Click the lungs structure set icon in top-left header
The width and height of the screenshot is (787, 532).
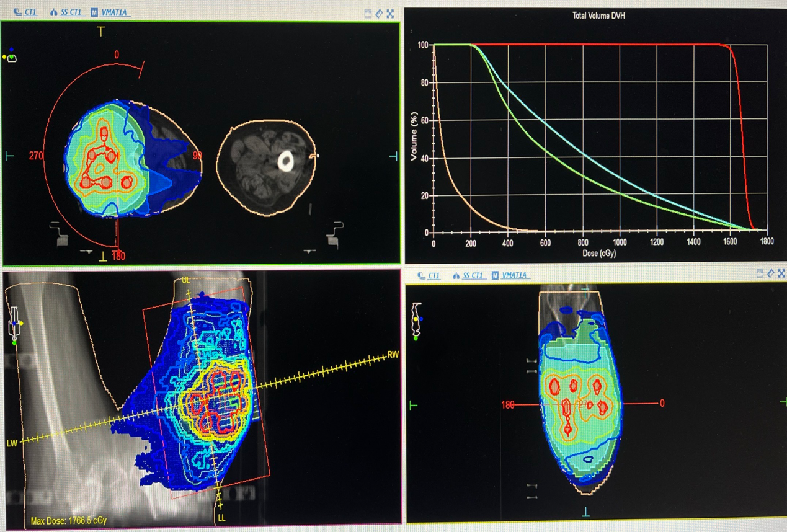coord(55,12)
